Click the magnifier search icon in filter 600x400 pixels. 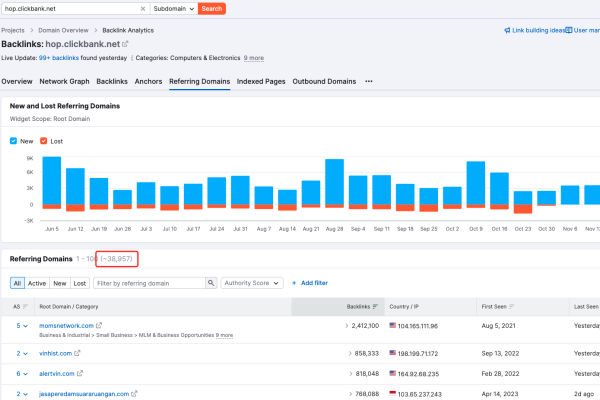tap(211, 283)
